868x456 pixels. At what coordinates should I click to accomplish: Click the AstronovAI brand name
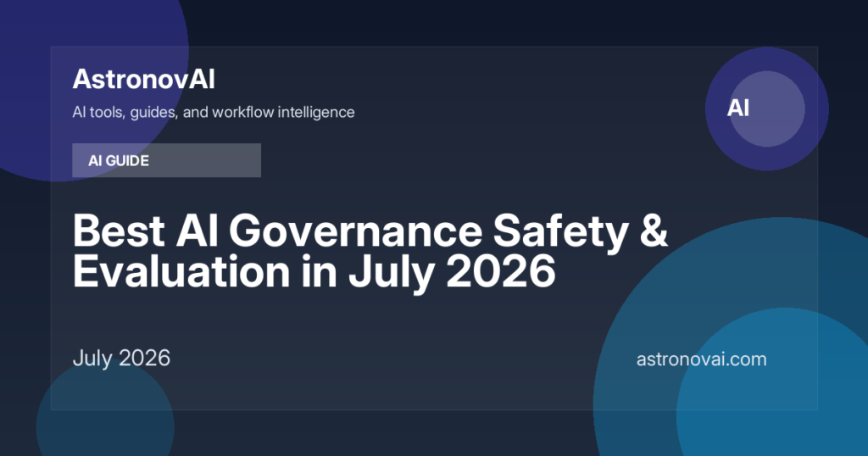[143, 79]
